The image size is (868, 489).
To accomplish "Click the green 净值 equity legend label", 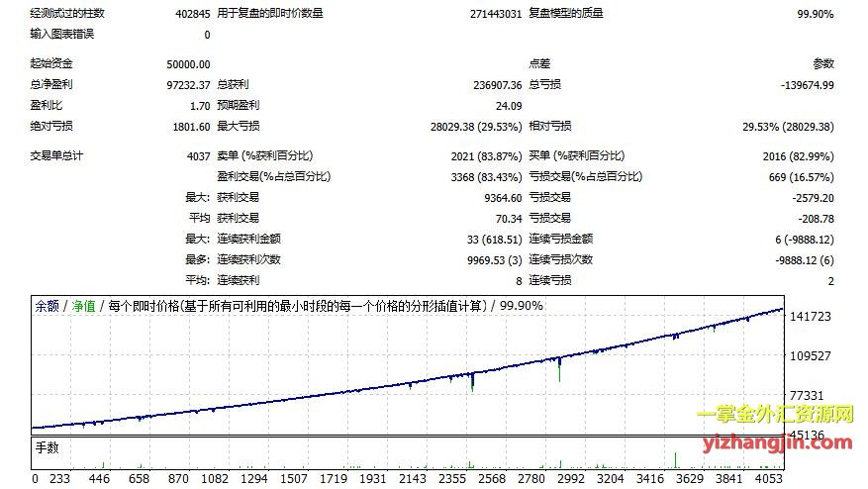I will [83, 306].
